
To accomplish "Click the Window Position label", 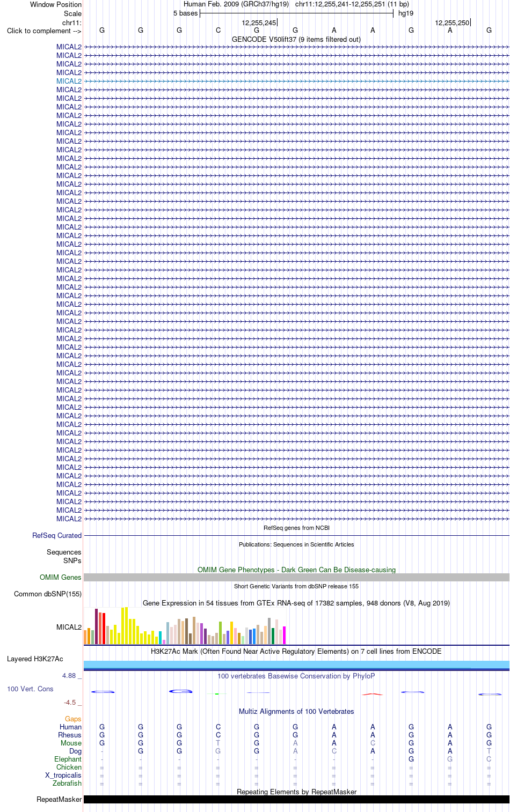I will [56, 4].
